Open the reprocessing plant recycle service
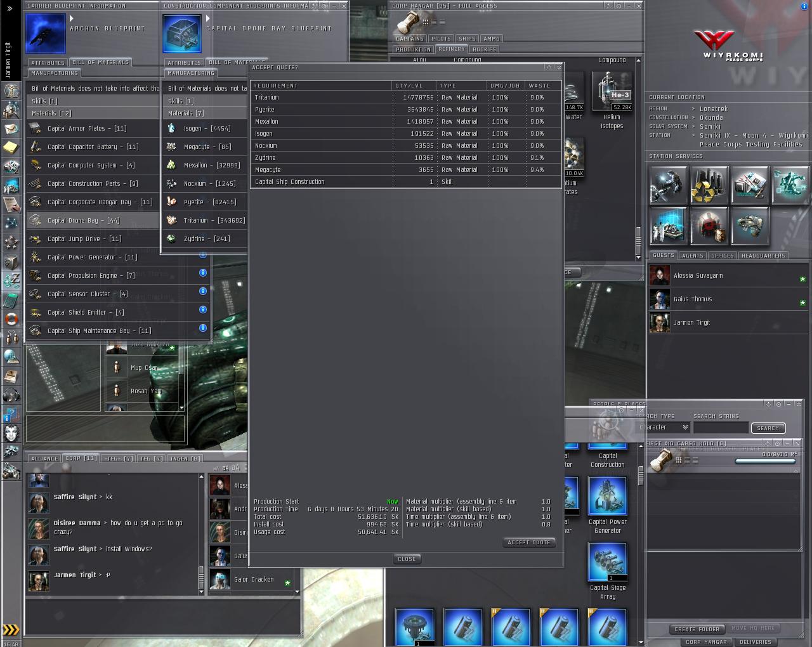812x647 pixels. pos(709,185)
